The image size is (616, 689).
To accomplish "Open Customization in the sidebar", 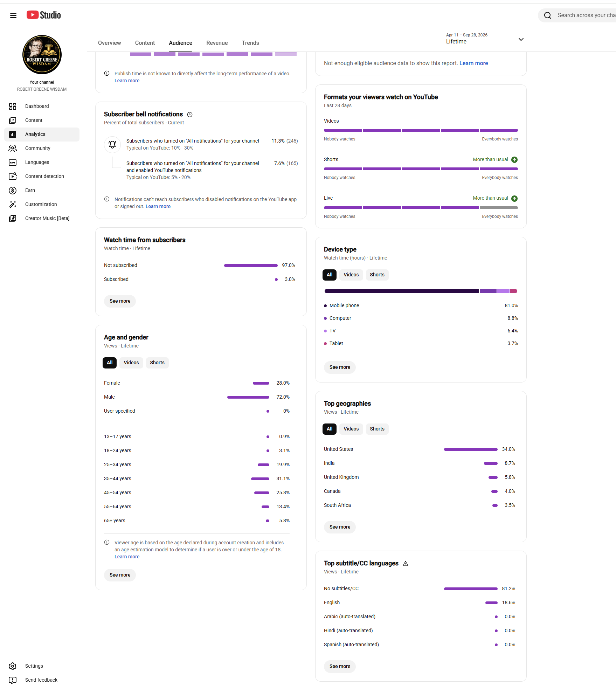I will pos(42,204).
